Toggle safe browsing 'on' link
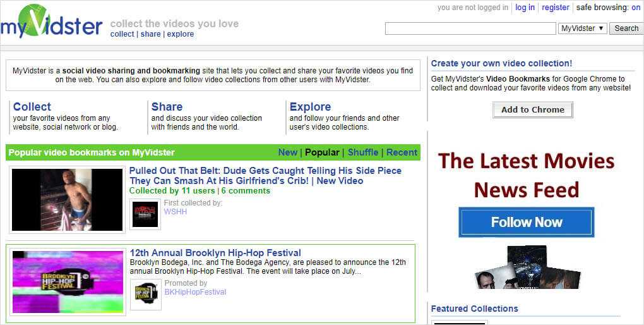This screenshot has width=644, height=325. click(636, 8)
